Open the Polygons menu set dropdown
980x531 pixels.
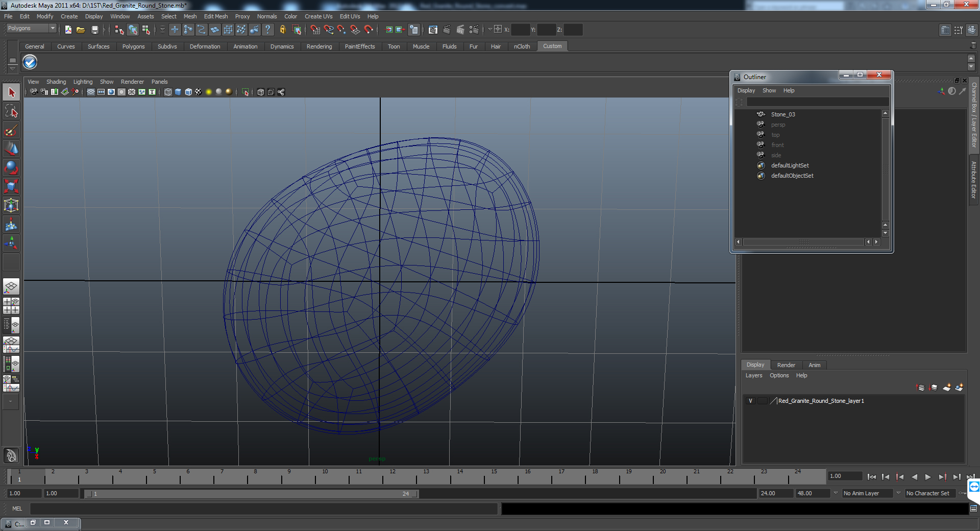[x=31, y=29]
